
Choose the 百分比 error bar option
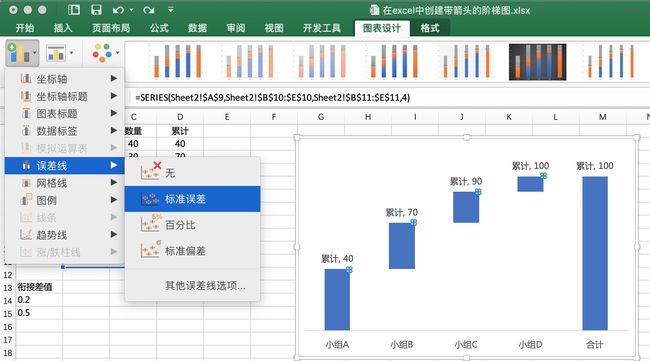coord(192,225)
